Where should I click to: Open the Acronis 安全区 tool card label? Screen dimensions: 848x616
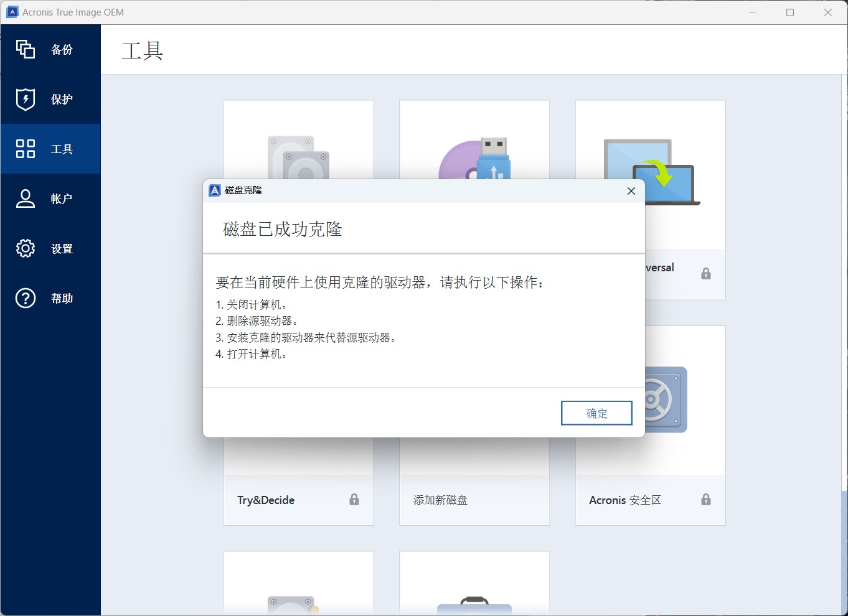tap(625, 500)
